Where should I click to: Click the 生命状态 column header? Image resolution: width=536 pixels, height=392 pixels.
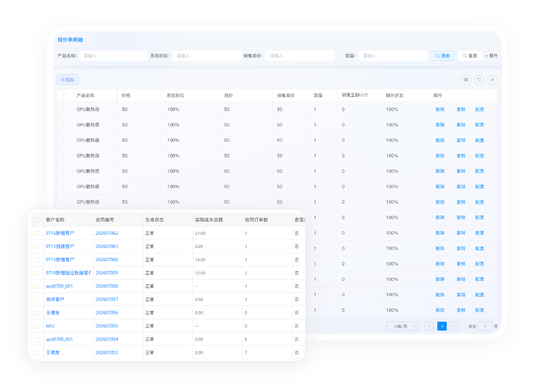click(x=154, y=220)
